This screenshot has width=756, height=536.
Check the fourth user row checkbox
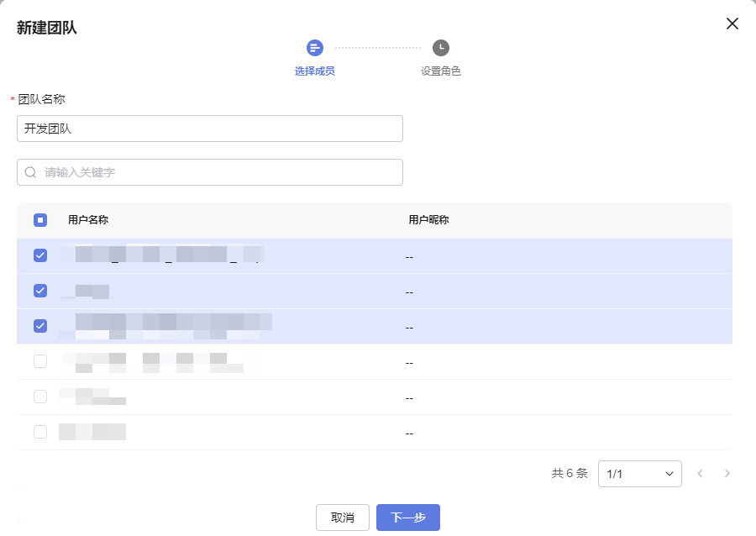[40, 361]
